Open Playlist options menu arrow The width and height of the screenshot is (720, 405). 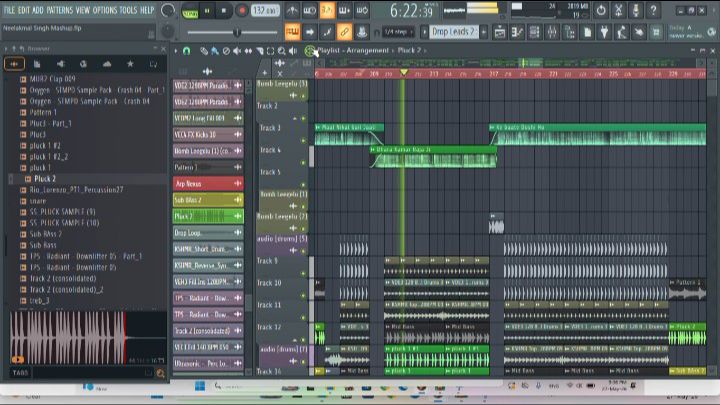coord(176,51)
